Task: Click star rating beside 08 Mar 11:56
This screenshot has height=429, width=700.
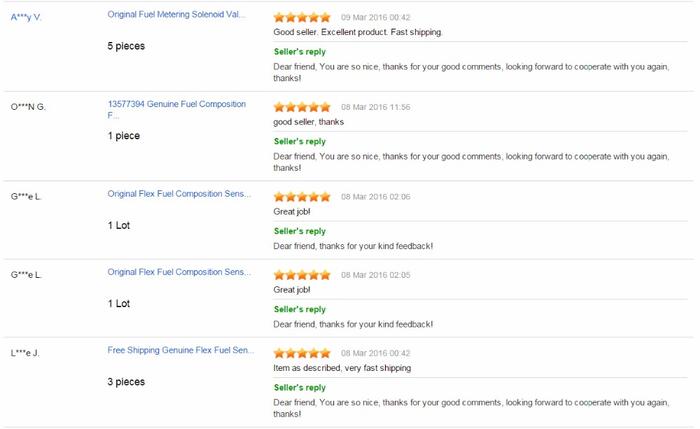Action: click(x=302, y=107)
